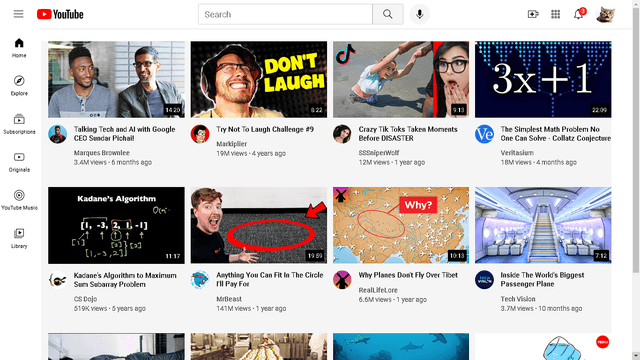Open title Crazy Tik Toks Taken Moments

point(408,133)
